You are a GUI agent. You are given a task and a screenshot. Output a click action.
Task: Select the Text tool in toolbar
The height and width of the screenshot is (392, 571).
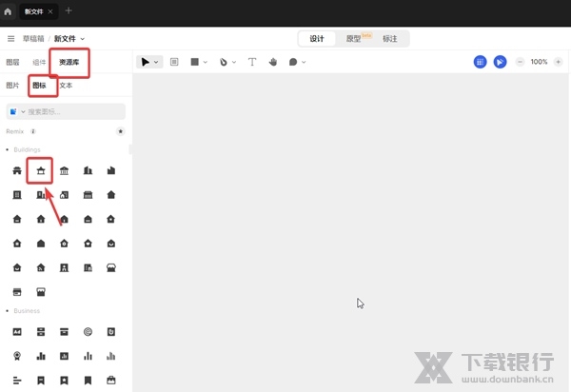[x=252, y=62]
